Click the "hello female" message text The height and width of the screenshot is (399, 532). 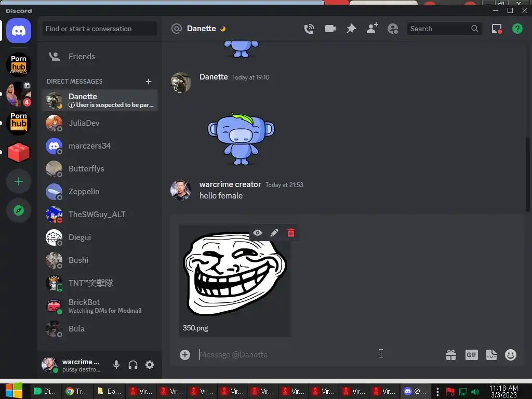[x=221, y=196]
